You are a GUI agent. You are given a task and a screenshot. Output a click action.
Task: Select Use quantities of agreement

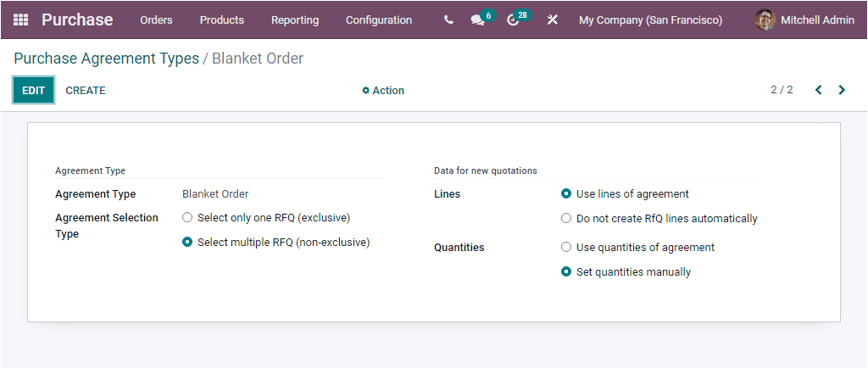(566, 248)
